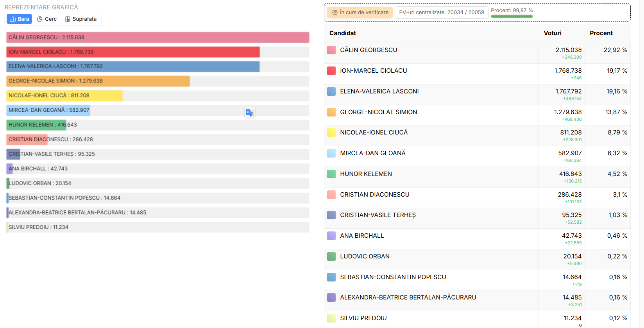The height and width of the screenshot is (328, 644).
Task: Click the Candidat column header
Action: pos(342,33)
